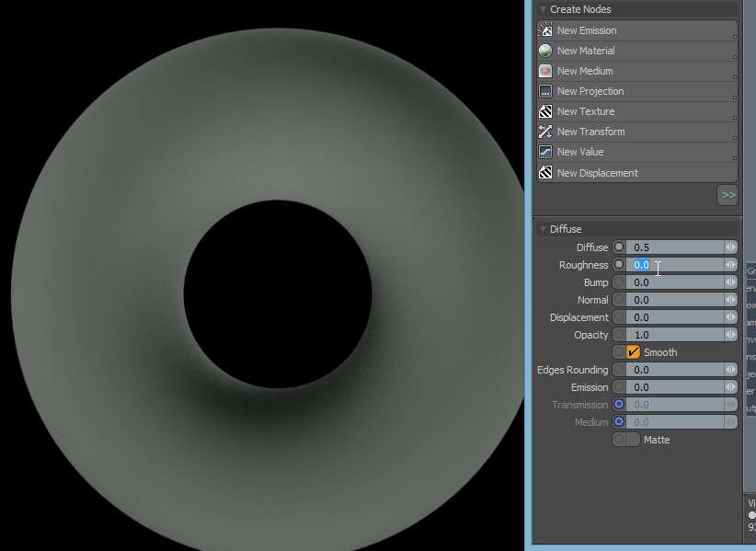
Task: Click the New Displacement button
Action: tap(637, 173)
